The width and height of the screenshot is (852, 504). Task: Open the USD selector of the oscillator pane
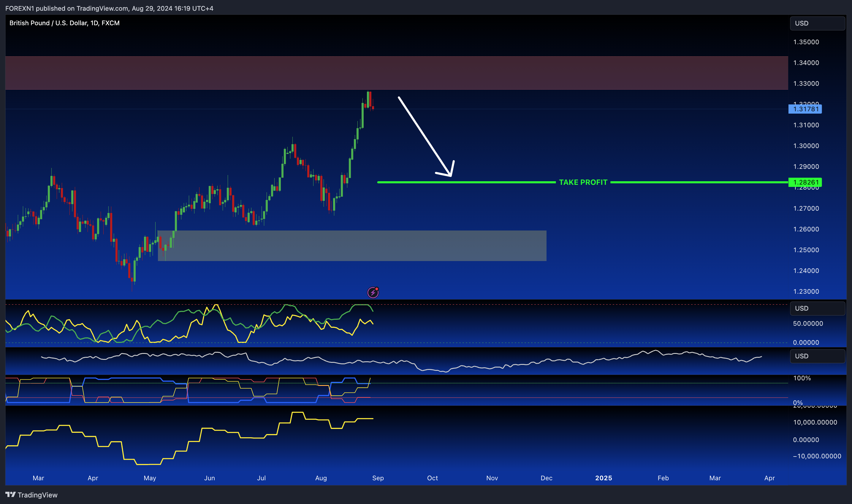(x=817, y=308)
